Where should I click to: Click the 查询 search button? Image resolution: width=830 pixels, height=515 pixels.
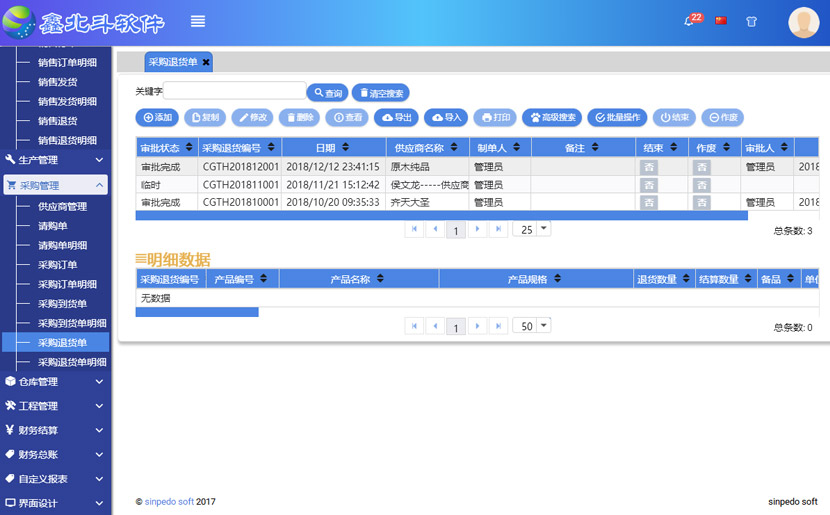327,93
